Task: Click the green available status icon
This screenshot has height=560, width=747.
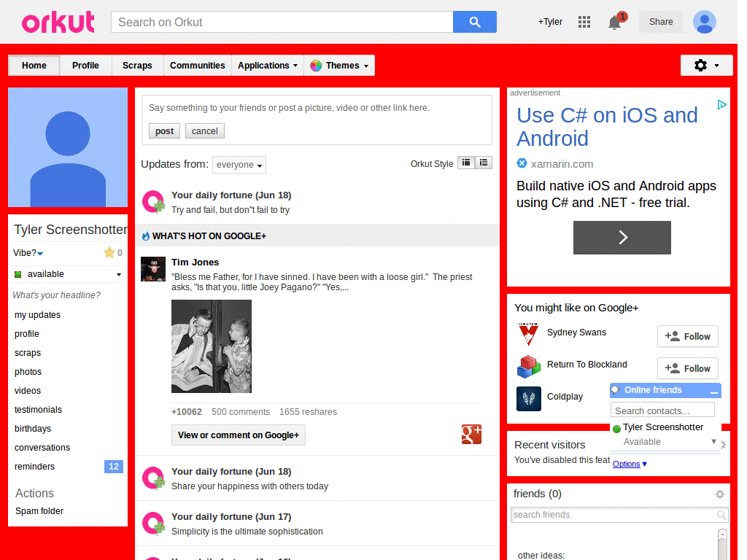Action: (x=18, y=274)
